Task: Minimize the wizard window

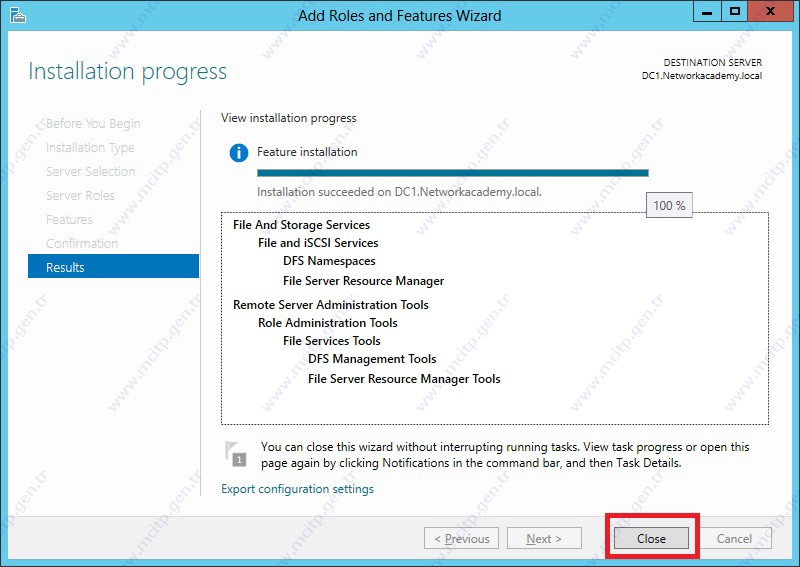Action: (x=707, y=11)
